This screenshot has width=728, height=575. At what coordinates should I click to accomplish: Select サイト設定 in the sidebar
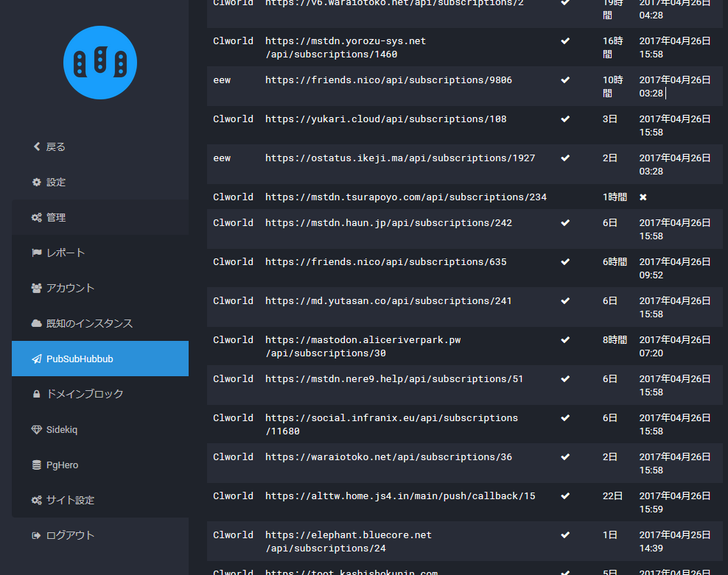pyautogui.click(x=70, y=500)
